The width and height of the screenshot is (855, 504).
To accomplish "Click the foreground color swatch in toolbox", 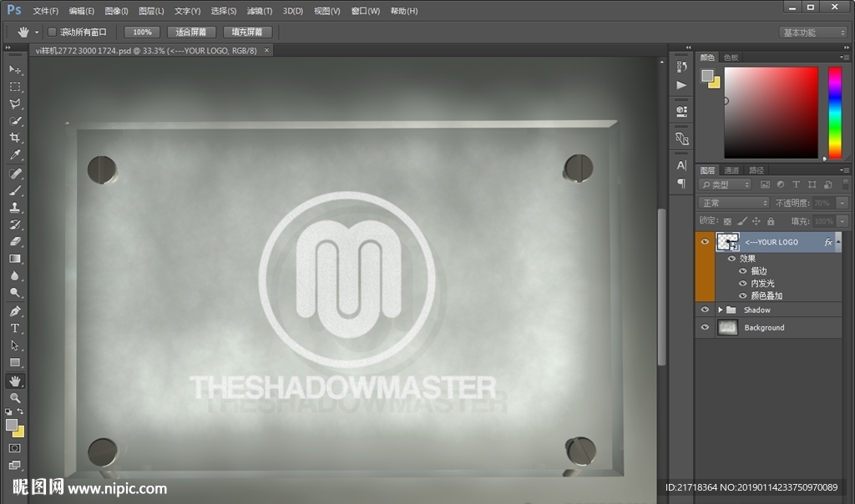I will point(12,425).
